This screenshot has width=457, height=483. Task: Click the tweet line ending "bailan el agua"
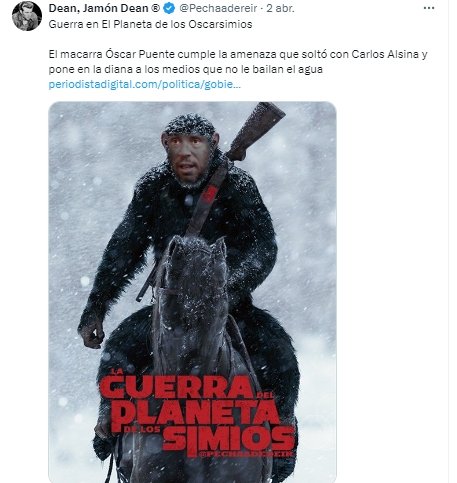pyautogui.click(x=186, y=69)
